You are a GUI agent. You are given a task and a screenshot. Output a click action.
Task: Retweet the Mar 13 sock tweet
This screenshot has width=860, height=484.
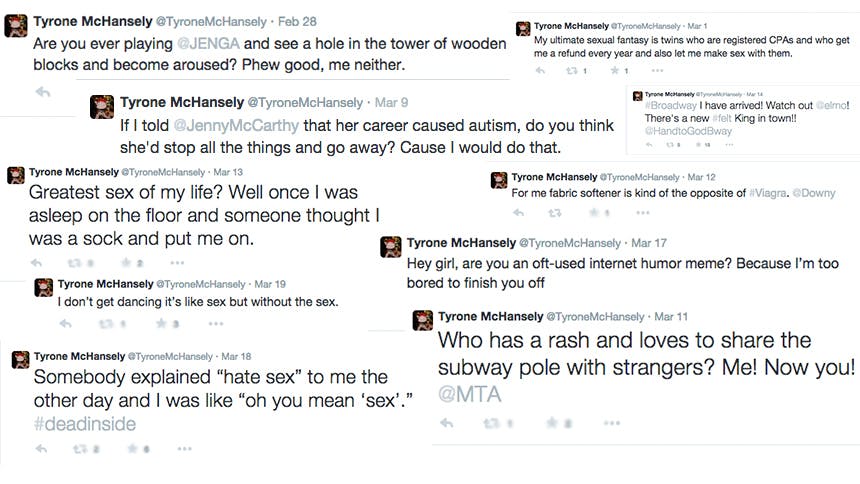[x=75, y=263]
